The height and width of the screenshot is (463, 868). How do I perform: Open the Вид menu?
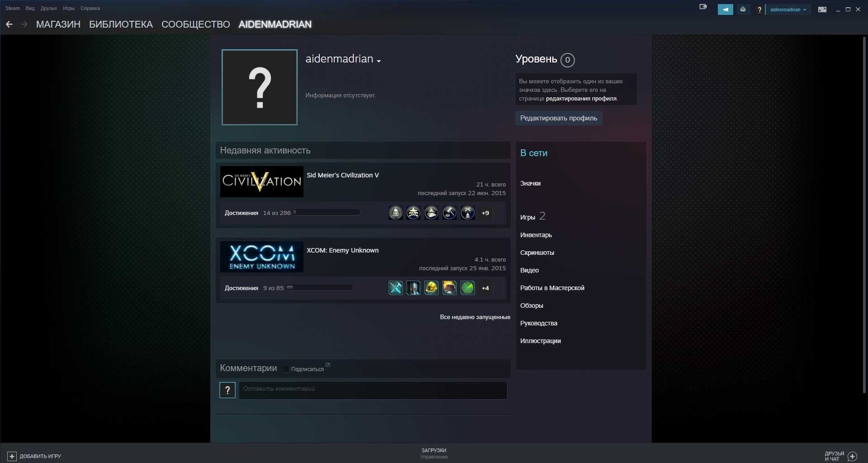[30, 8]
